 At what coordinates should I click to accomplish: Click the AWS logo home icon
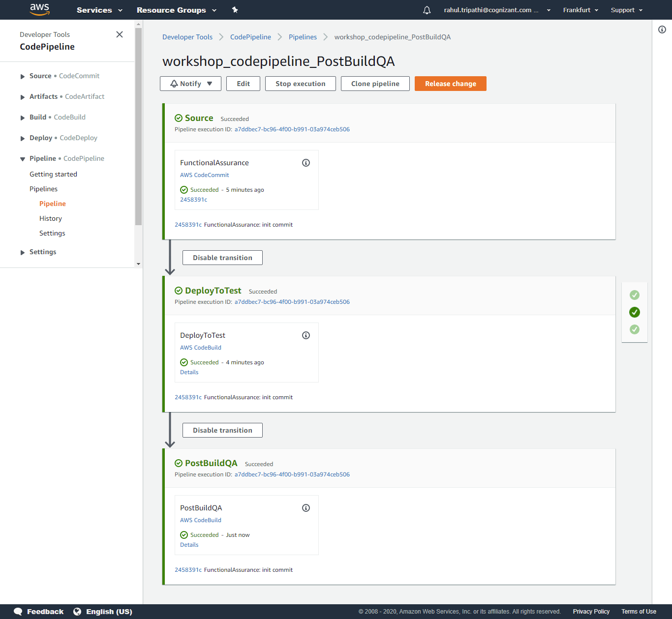click(39, 10)
